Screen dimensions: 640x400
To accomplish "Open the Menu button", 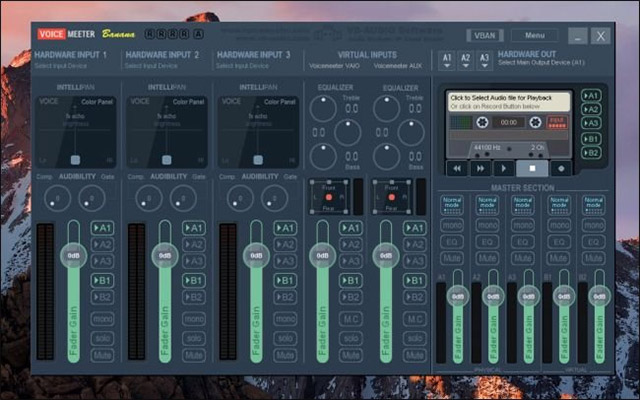I will coord(535,36).
